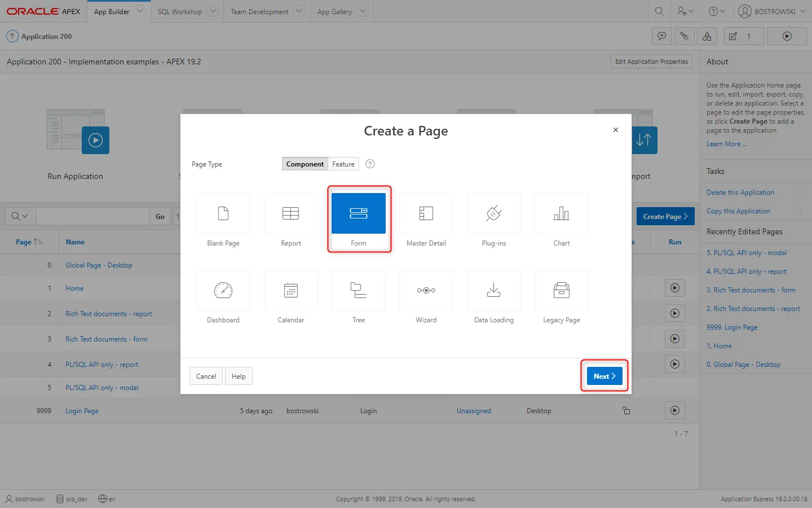
Task: Expand the App Builder dropdown arrow
Action: (x=140, y=11)
